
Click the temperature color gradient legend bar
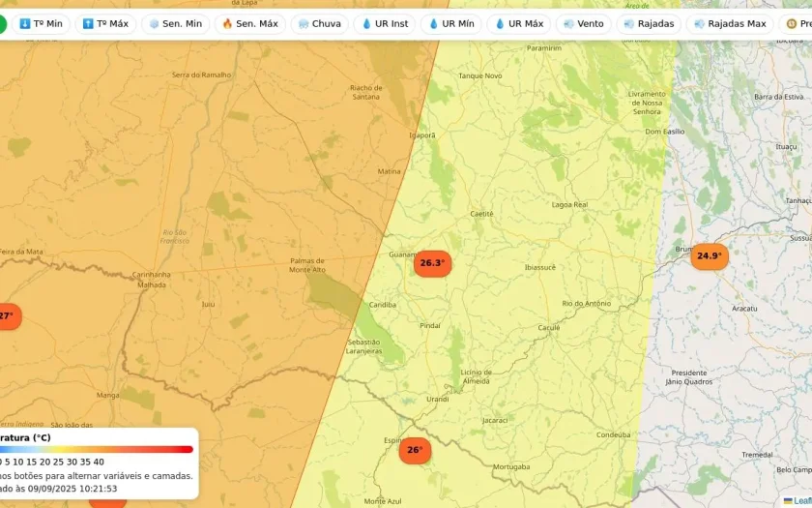point(97,449)
